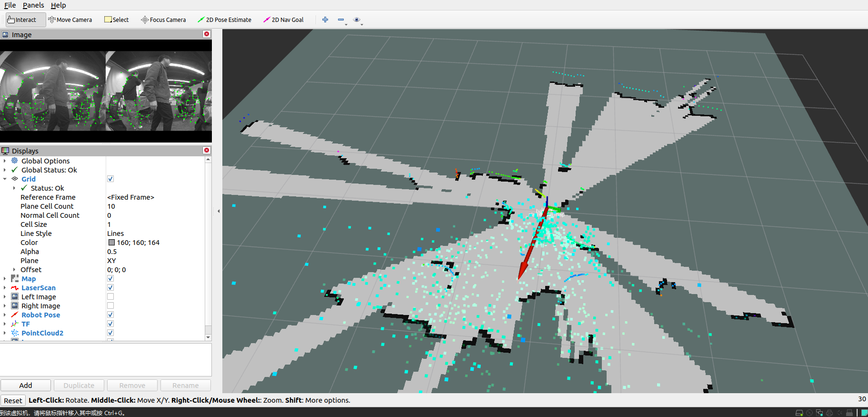Open the eye view options icon
This screenshot has width=868, height=417.
tap(357, 20)
